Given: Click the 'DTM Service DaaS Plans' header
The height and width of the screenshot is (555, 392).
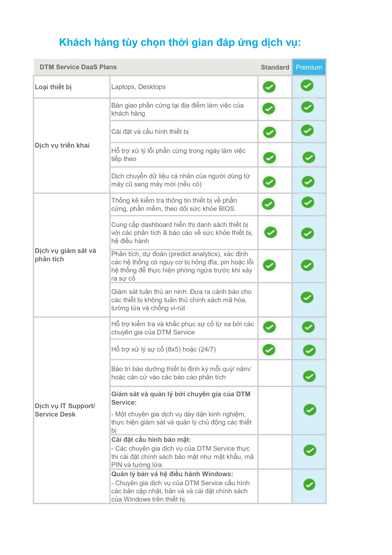Looking at the screenshot, I should point(78,67).
